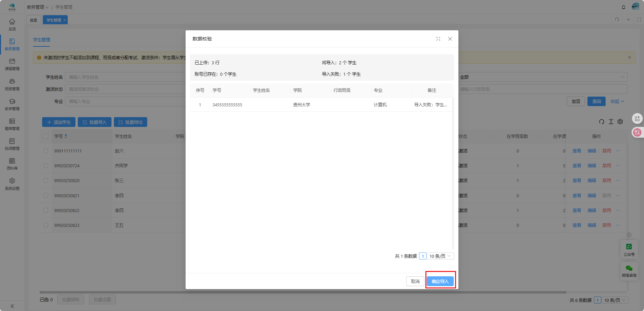
Task: Collapse the left sidebar with double-arrow
Action: 12,306
